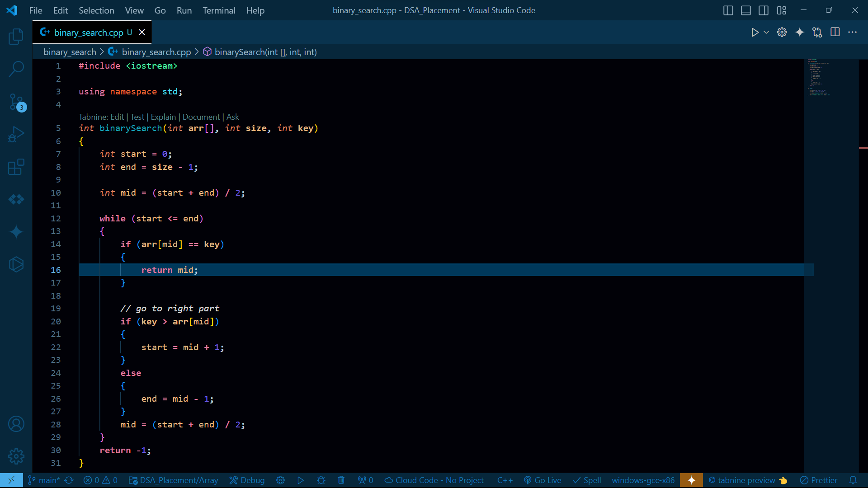Toggle the Secondary Side Bar layout button
Screen dimensions: 868x488
764,10
